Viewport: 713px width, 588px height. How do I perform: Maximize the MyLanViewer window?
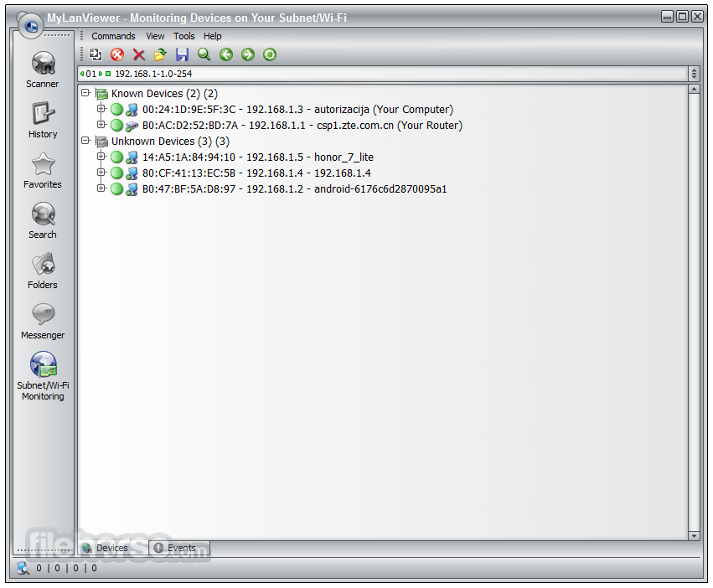coord(682,17)
